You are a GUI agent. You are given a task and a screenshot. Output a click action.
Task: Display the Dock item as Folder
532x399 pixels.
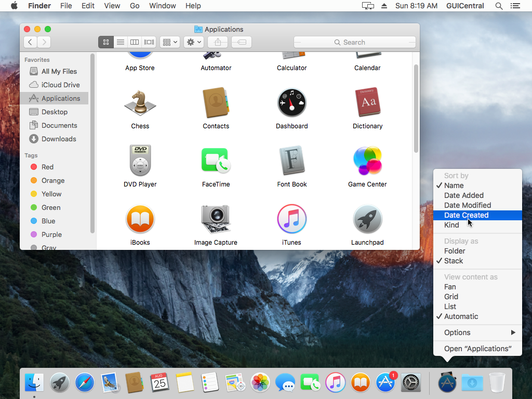(x=477, y=251)
